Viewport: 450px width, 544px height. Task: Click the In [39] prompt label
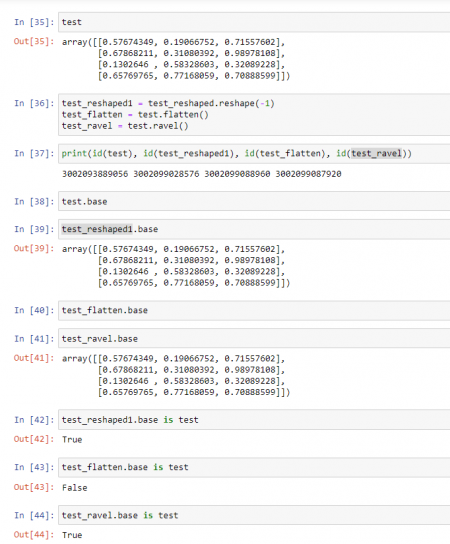(34, 229)
